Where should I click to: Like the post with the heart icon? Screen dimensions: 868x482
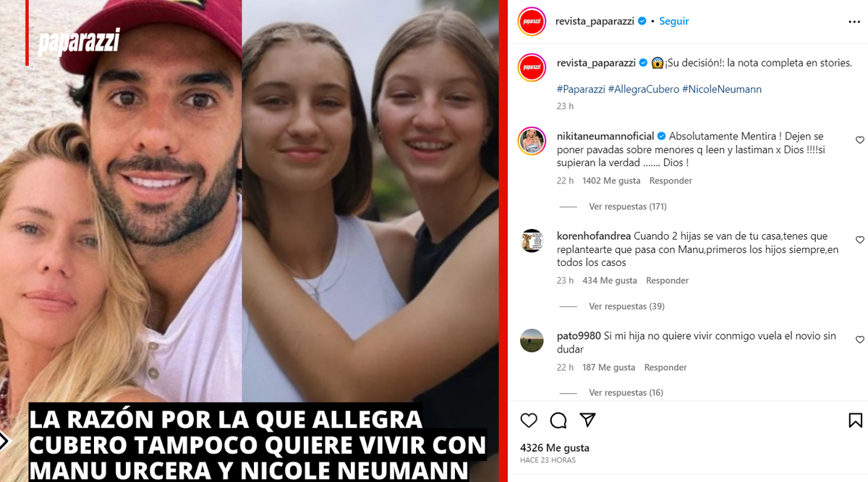[x=529, y=421]
